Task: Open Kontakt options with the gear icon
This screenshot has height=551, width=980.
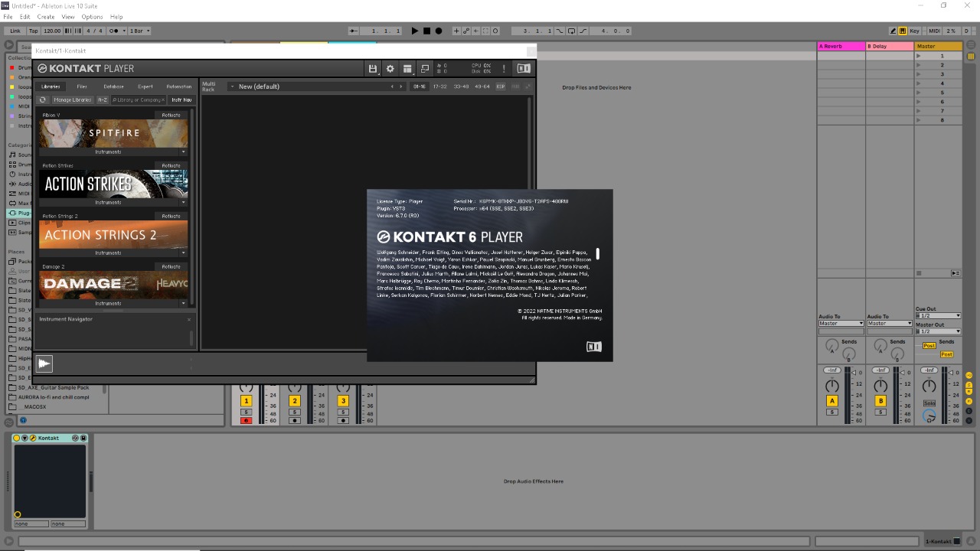Action: click(390, 68)
